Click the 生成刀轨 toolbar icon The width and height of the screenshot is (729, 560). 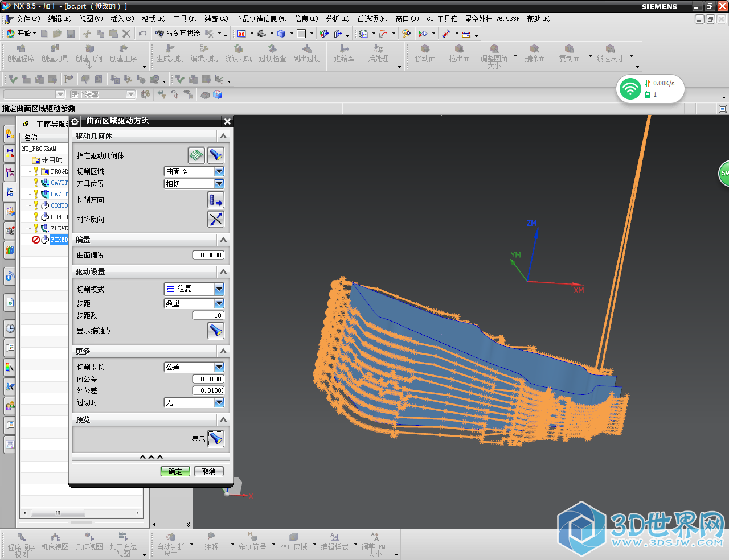click(x=170, y=53)
